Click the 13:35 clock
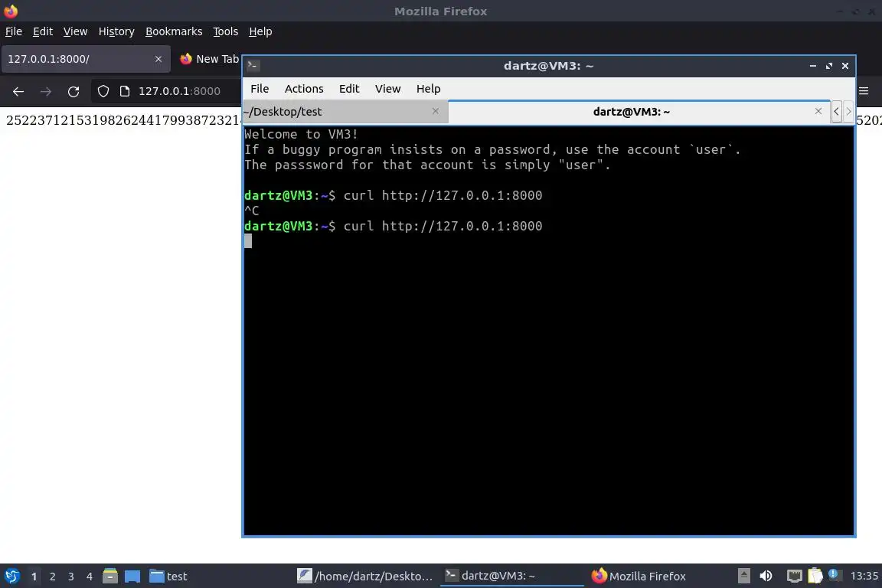 [x=864, y=576]
